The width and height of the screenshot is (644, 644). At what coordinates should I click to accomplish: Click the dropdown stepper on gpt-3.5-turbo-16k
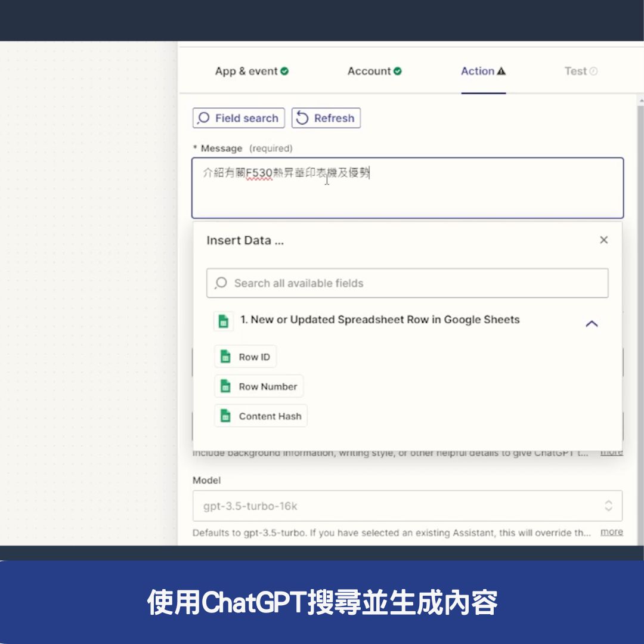[609, 506]
